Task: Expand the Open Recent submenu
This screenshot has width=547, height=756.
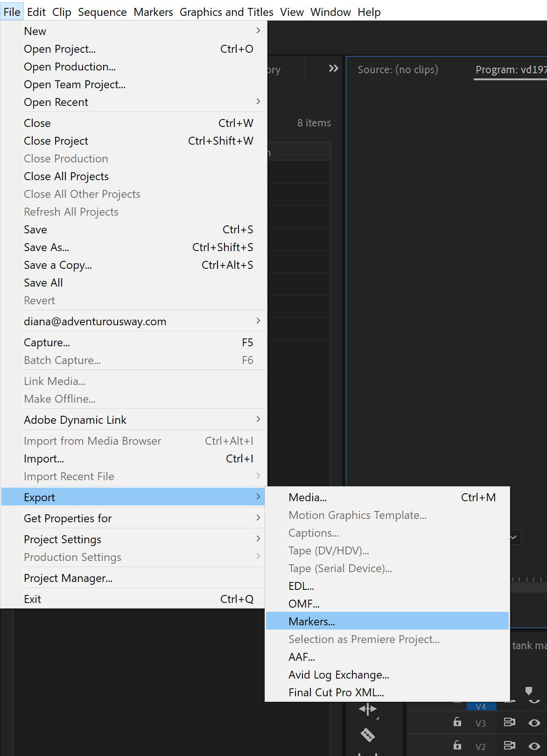Action: (x=133, y=102)
